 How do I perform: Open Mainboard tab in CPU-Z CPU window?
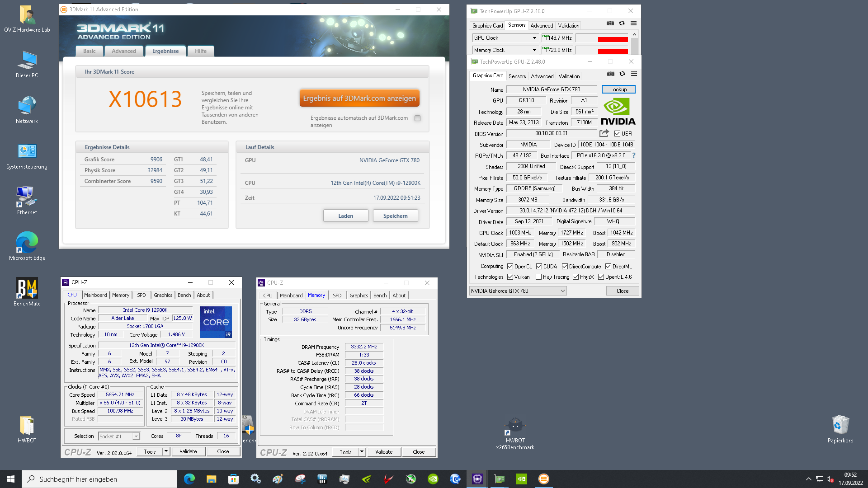click(95, 295)
